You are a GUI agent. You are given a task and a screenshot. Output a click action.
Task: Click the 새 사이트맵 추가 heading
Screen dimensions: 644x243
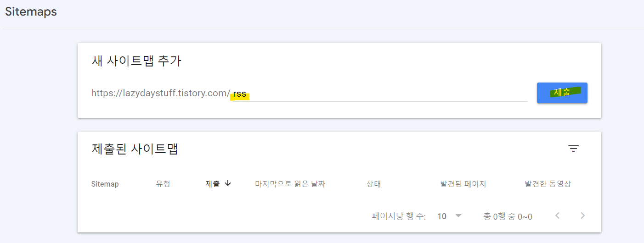136,61
